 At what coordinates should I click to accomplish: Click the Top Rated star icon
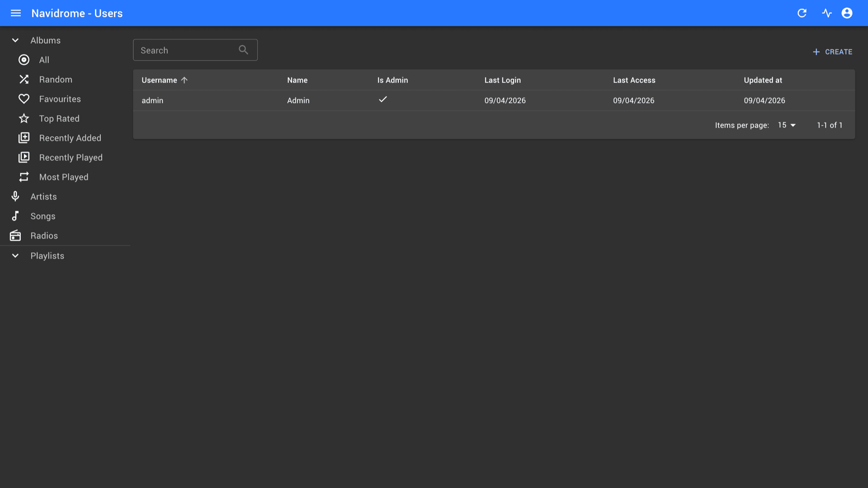pos(24,118)
